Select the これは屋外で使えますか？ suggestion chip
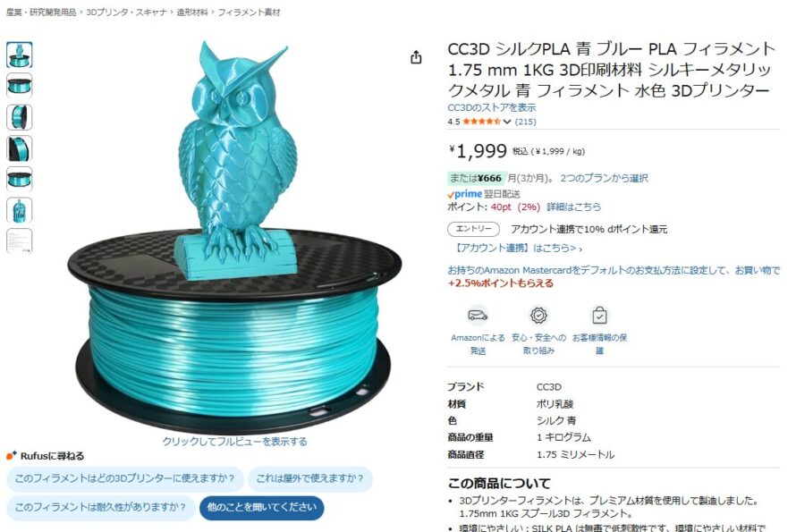The image size is (796, 532). [310, 478]
